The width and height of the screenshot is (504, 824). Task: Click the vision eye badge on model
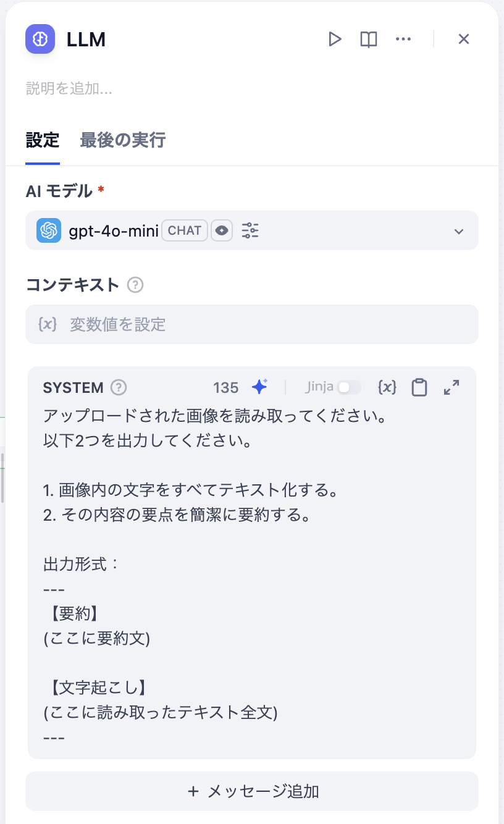tap(222, 230)
